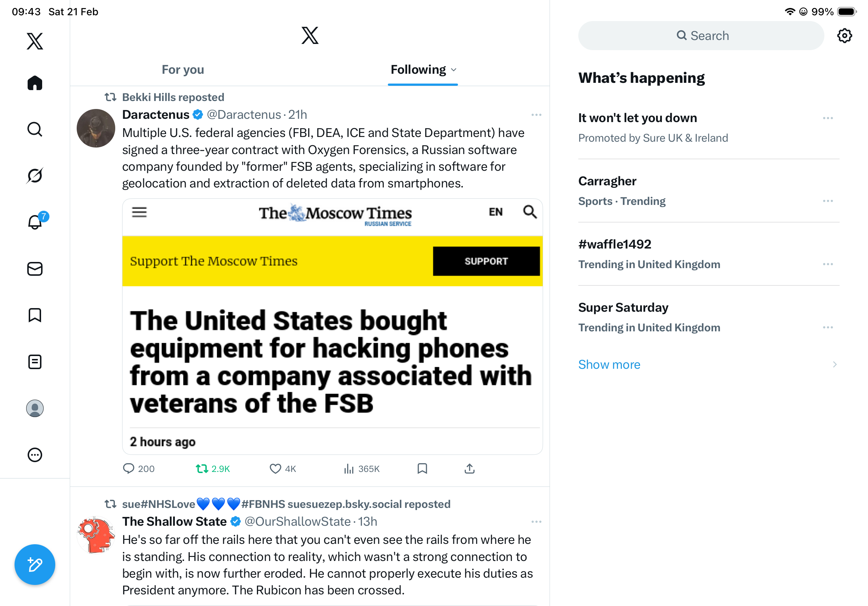Image resolution: width=868 pixels, height=606 pixels.
Task: Expand the Following tab dropdown arrow
Action: pyautogui.click(x=454, y=70)
